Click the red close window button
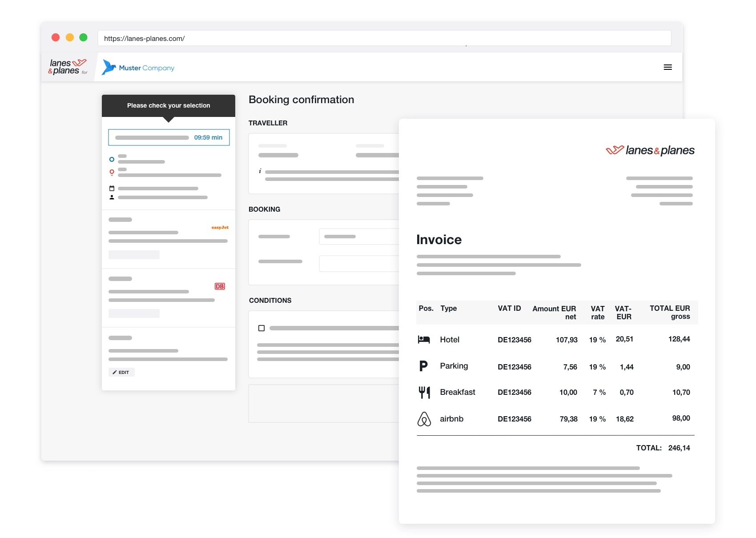Image resolution: width=756 pixels, height=538 pixels. click(x=56, y=37)
